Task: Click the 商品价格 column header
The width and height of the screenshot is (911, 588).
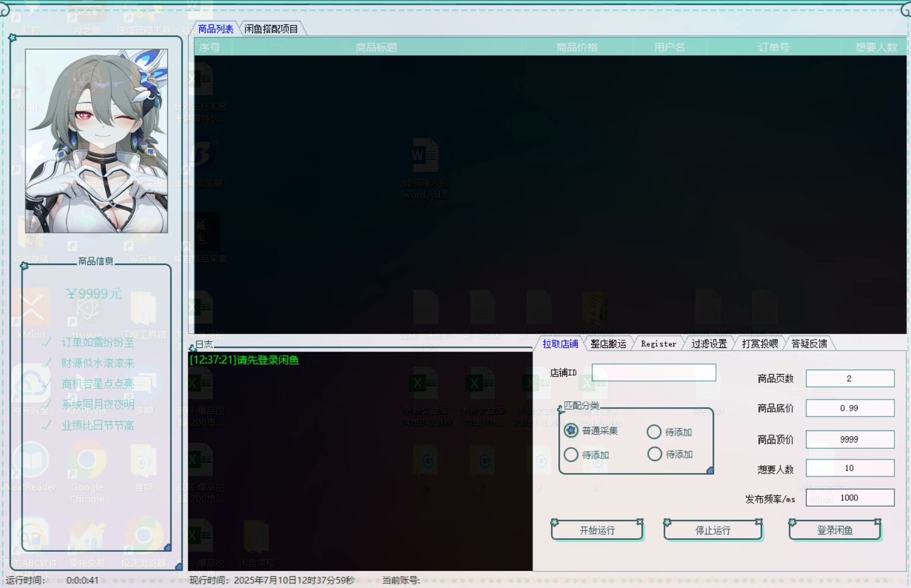Action: (x=577, y=47)
